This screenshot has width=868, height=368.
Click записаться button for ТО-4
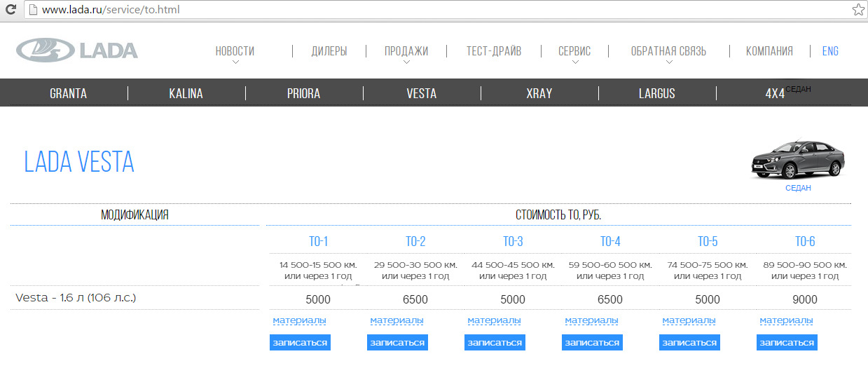(592, 342)
